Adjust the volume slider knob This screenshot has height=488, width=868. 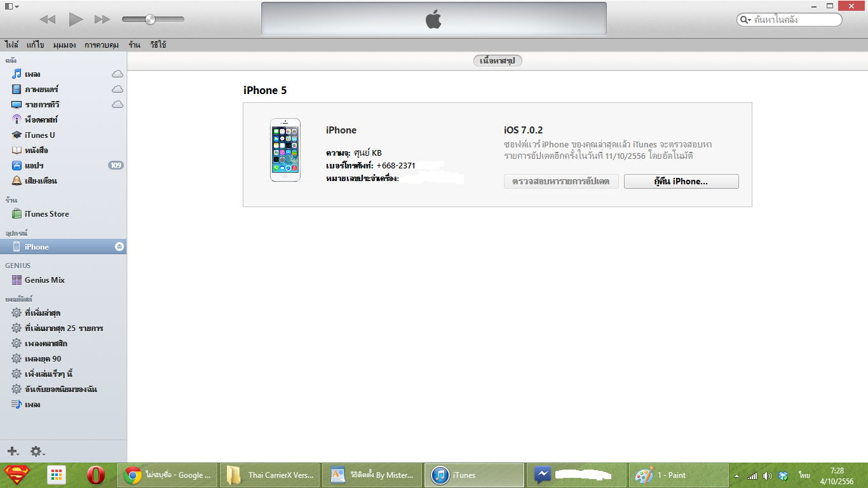(150, 19)
